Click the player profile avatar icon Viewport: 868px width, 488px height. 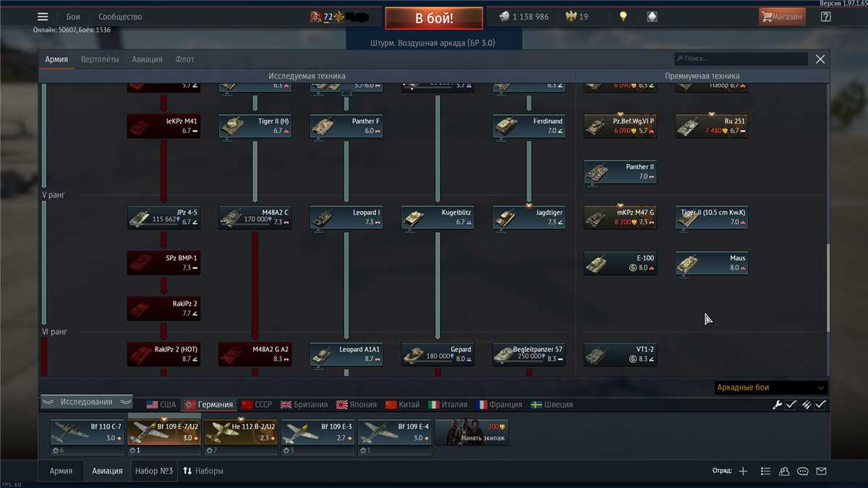(x=315, y=17)
